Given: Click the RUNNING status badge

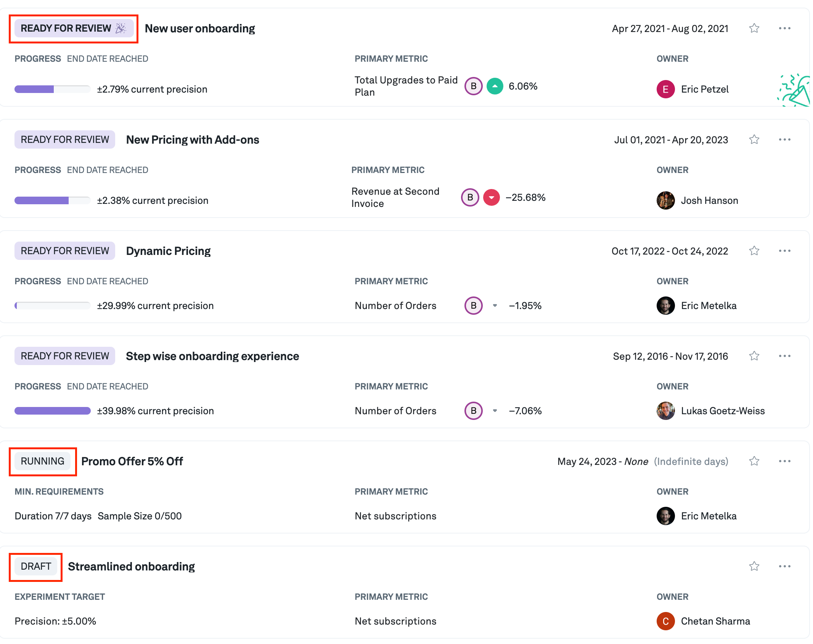Looking at the screenshot, I should click(x=42, y=461).
